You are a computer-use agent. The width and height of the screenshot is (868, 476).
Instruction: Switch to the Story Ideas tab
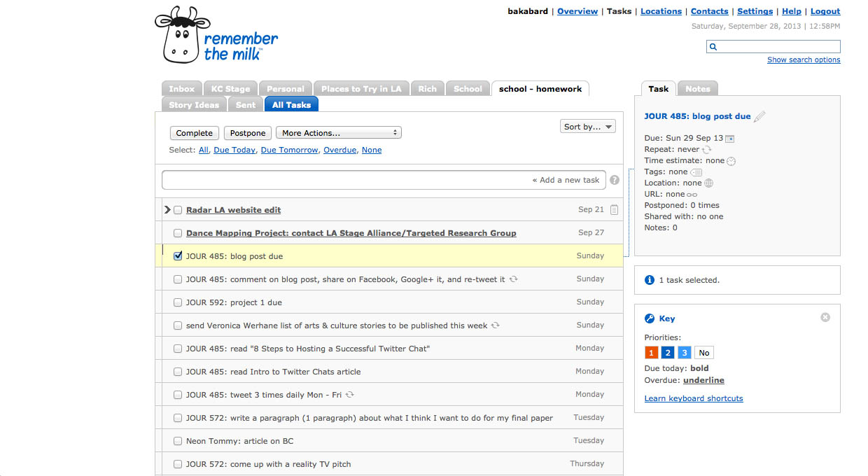tap(194, 105)
